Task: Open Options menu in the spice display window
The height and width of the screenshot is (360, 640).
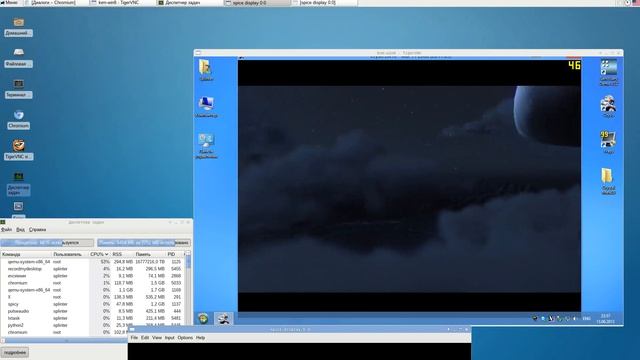Action: tap(185, 338)
